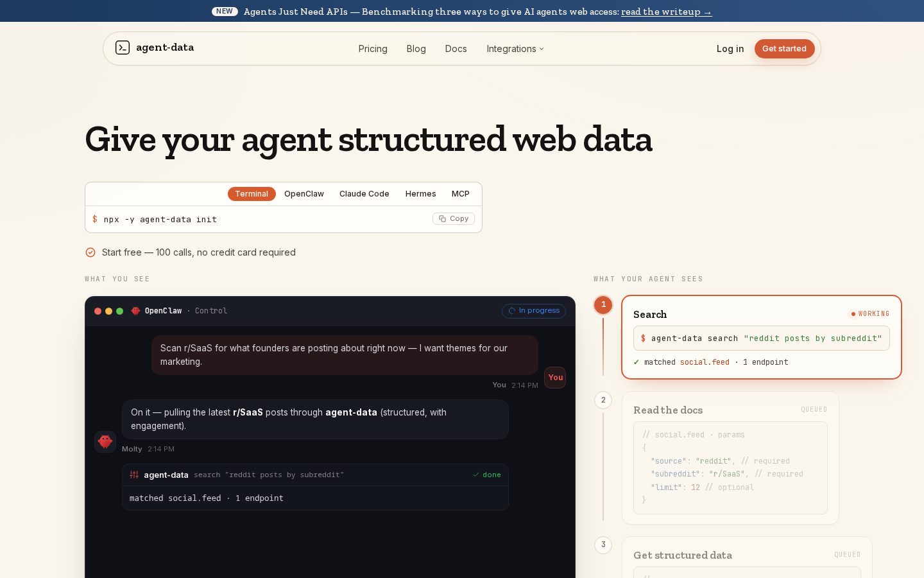
Task: Switch to the OpenClaw tab
Action: coord(304,194)
